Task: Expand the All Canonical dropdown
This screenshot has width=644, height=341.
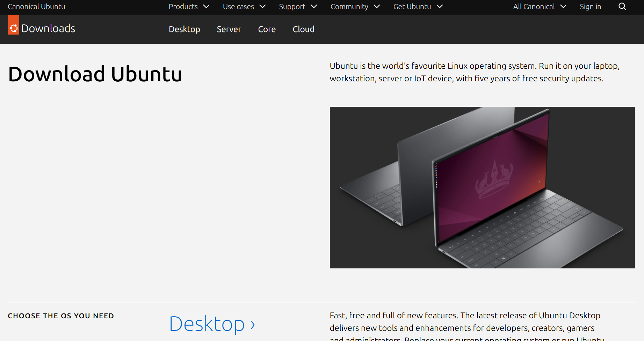Action: [540, 7]
